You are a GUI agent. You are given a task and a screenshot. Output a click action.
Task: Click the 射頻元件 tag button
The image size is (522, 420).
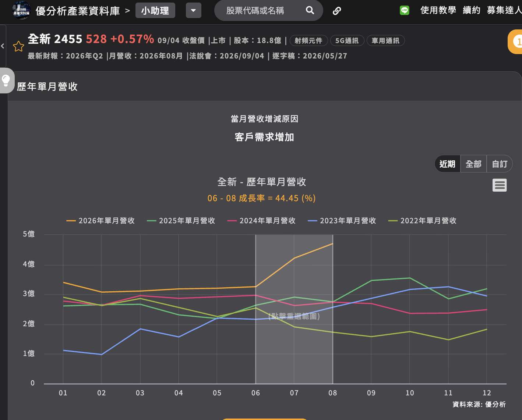tap(308, 40)
